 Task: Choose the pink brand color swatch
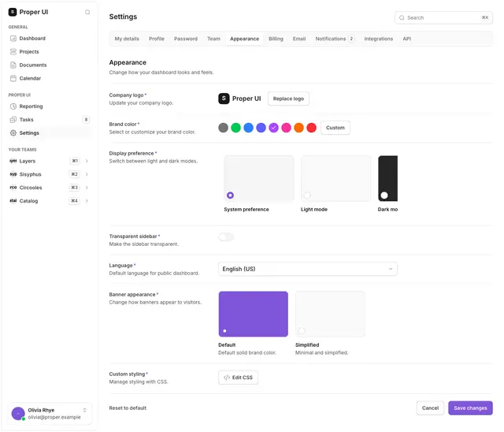[286, 128]
